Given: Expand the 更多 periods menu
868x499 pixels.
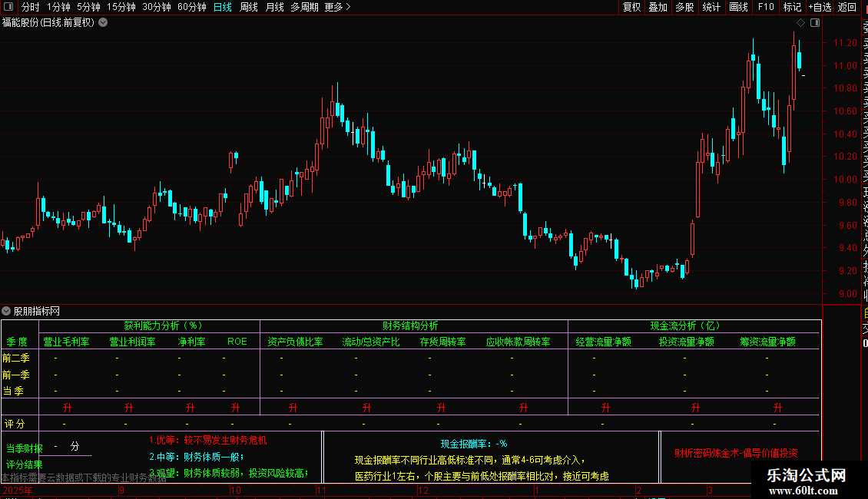Looking at the screenshot, I should [x=338, y=7].
